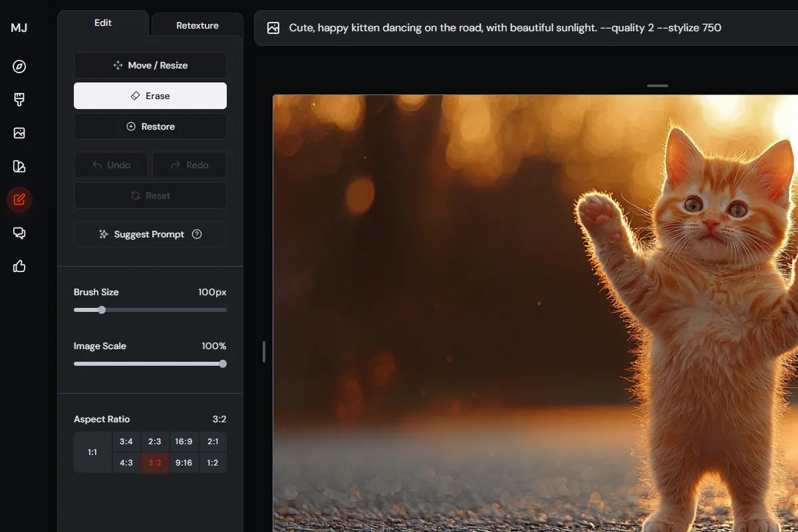Click the Brush Size label
This screenshot has height=532, width=798.
(96, 292)
